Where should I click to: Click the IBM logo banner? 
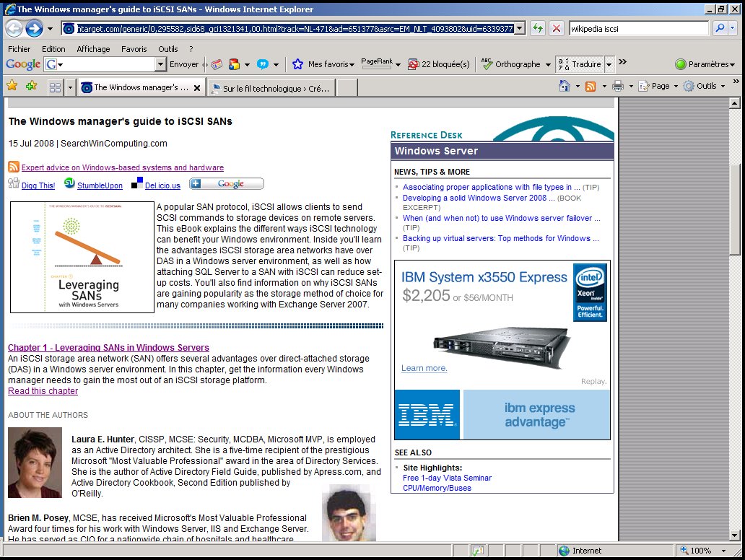[427, 414]
